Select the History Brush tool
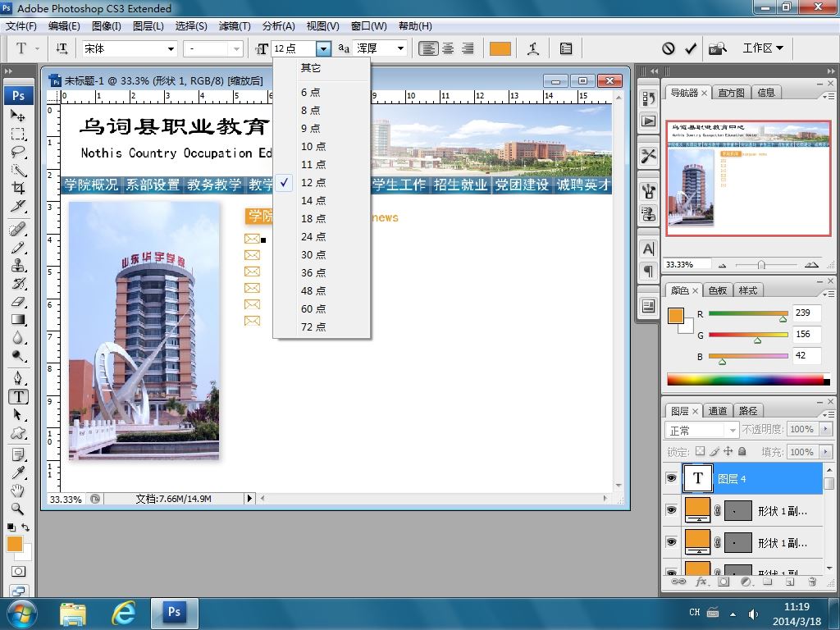 [18, 284]
